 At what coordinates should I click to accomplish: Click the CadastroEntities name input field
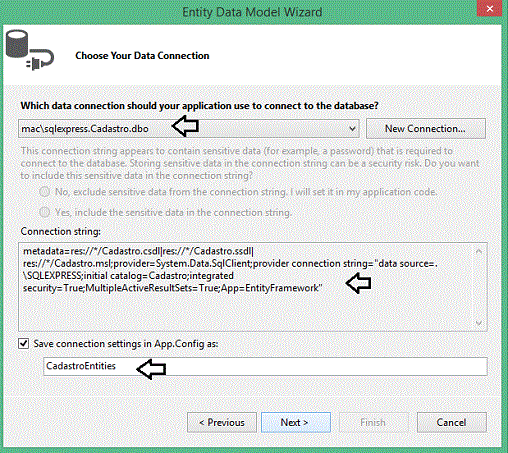(265, 366)
